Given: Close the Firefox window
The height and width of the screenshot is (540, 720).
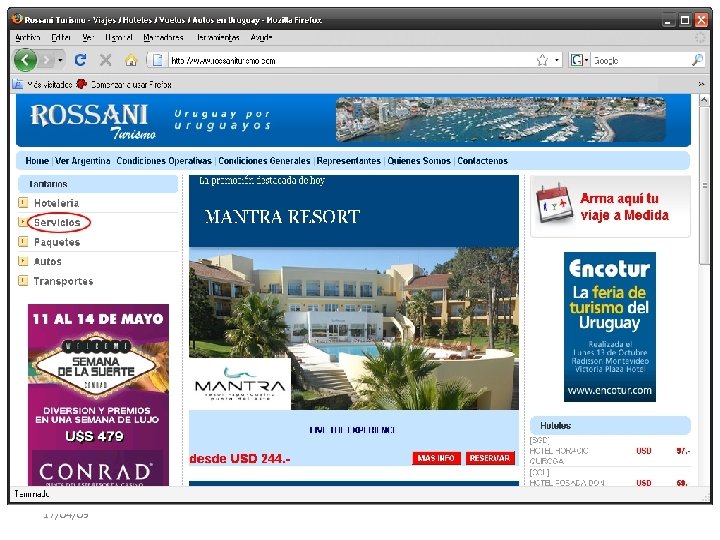Looking at the screenshot, I should tap(701, 20).
